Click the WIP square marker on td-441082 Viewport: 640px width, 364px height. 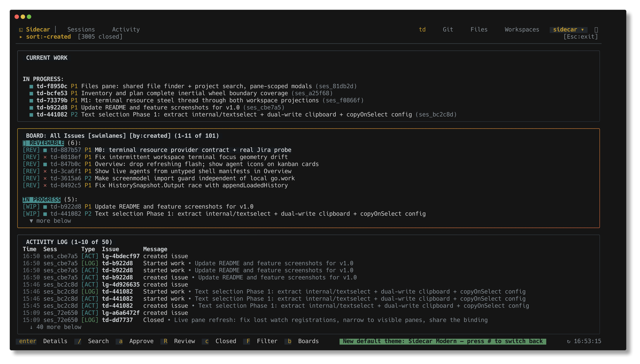(45, 214)
